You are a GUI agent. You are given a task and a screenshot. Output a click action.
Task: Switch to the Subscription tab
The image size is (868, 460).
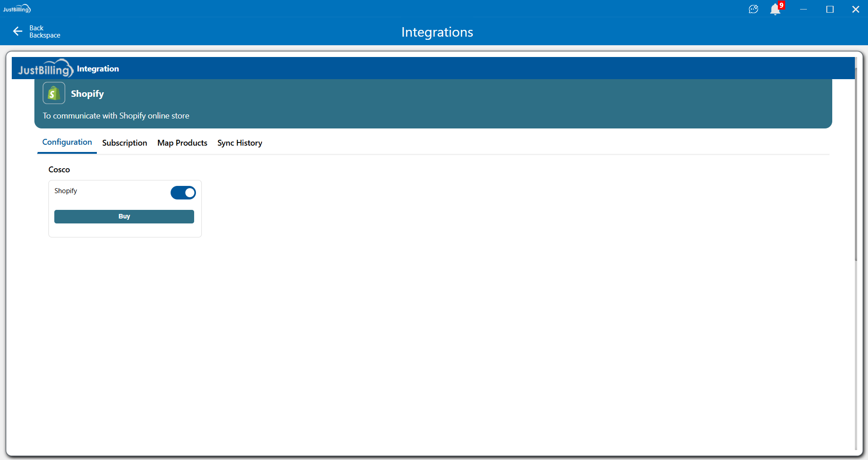(124, 143)
